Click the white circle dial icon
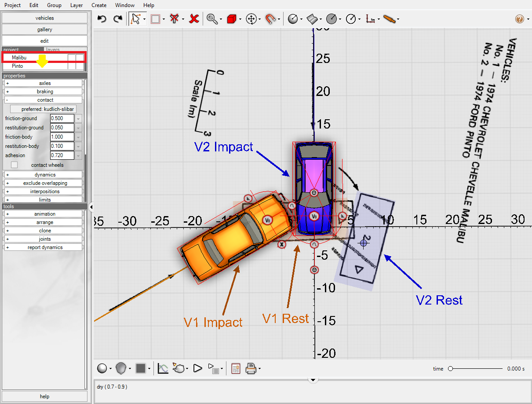 click(x=351, y=19)
